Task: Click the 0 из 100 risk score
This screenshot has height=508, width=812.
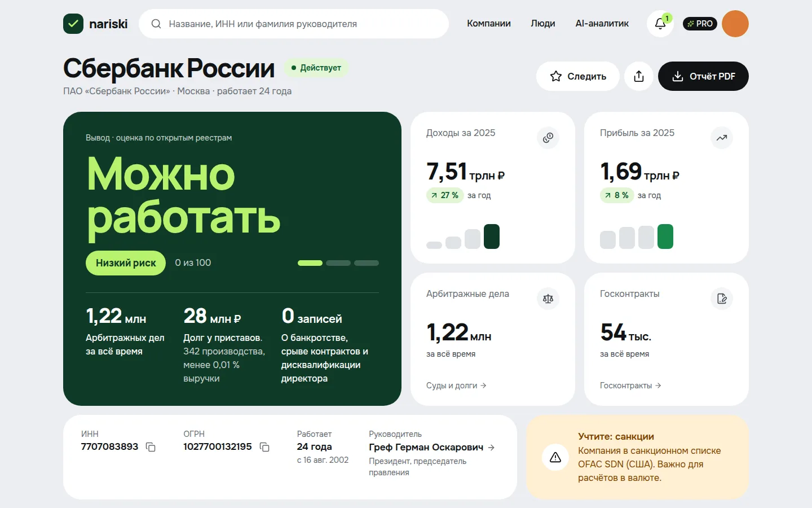Action: click(x=193, y=263)
